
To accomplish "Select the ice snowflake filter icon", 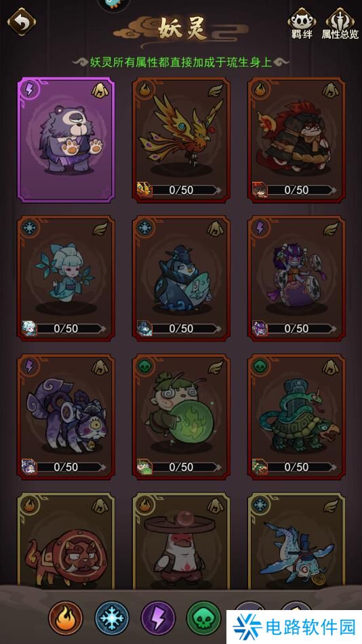I will click(112, 618).
